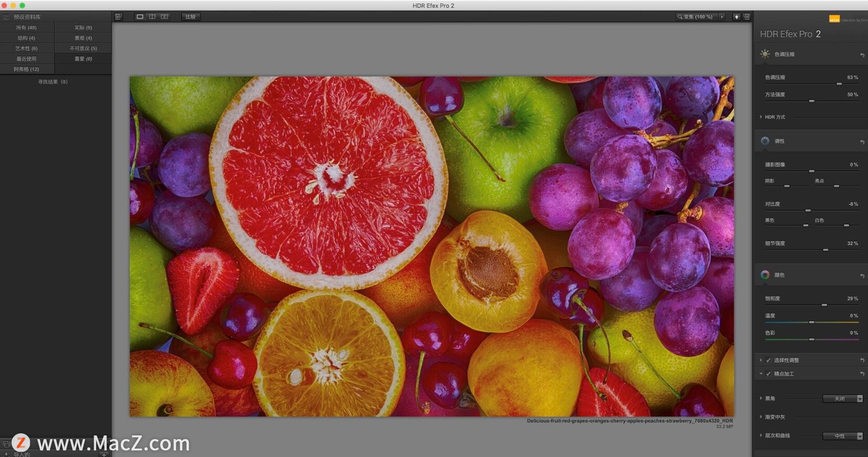Click the 白色 whites slider handle
The image size is (868, 457).
(846, 226)
